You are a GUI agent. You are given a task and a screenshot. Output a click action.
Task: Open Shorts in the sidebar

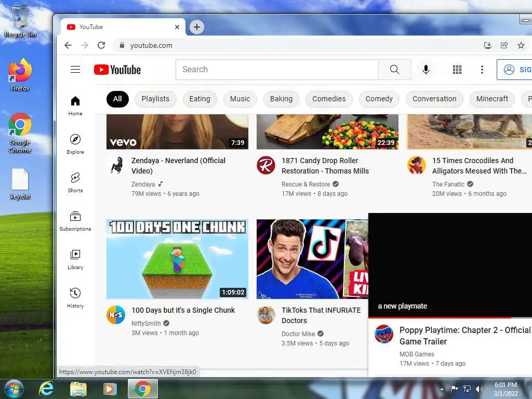point(75,182)
